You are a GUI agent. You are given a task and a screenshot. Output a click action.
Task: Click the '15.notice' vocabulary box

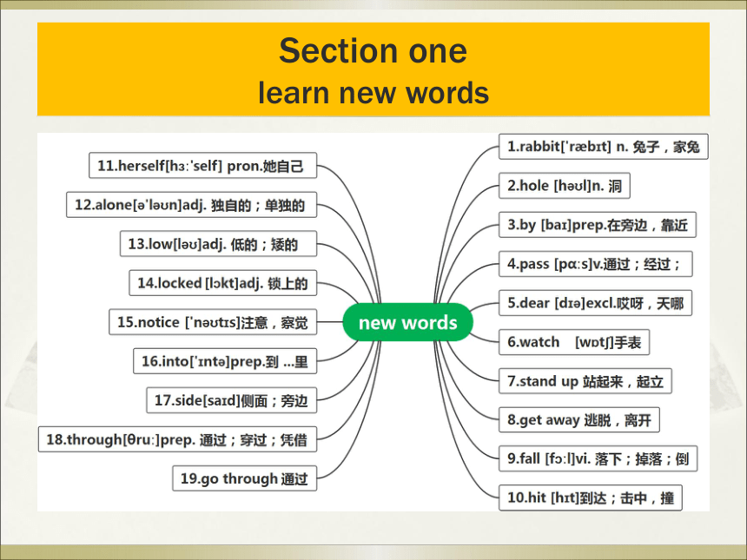click(x=213, y=322)
